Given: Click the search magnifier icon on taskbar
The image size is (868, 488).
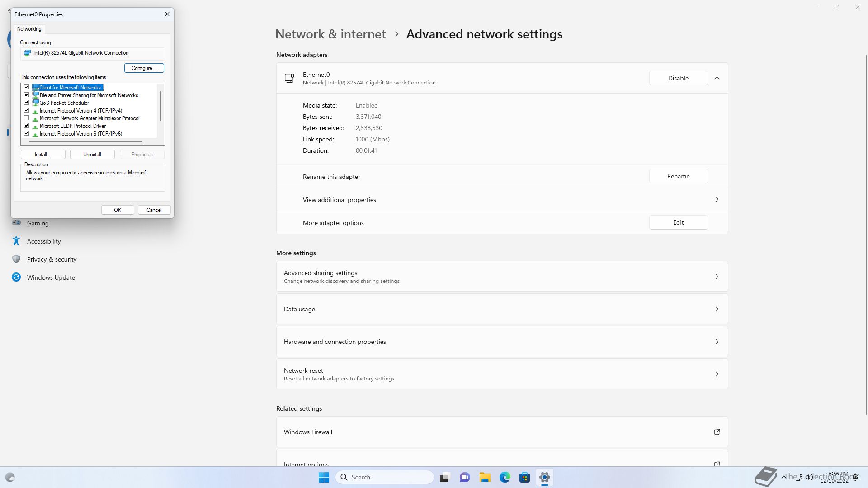Looking at the screenshot, I should click(x=344, y=477).
